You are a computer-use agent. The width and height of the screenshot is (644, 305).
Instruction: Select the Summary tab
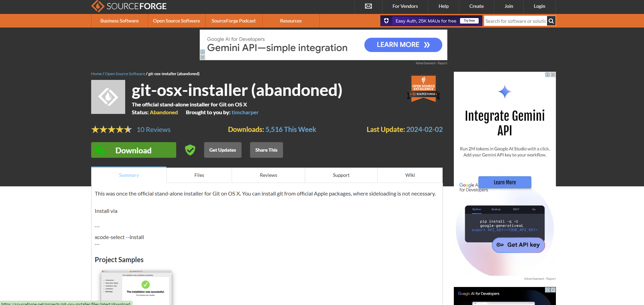click(129, 175)
